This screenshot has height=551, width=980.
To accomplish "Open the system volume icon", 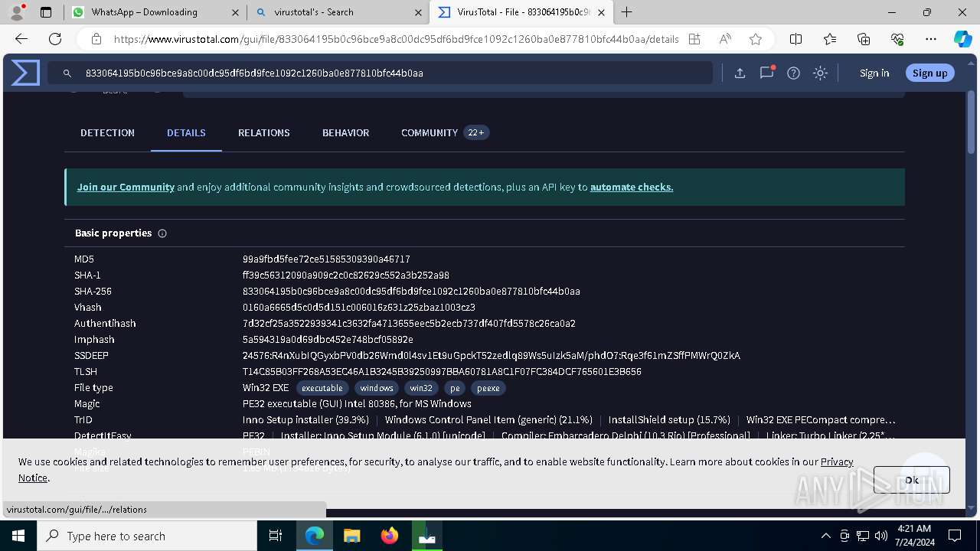I will (880, 536).
